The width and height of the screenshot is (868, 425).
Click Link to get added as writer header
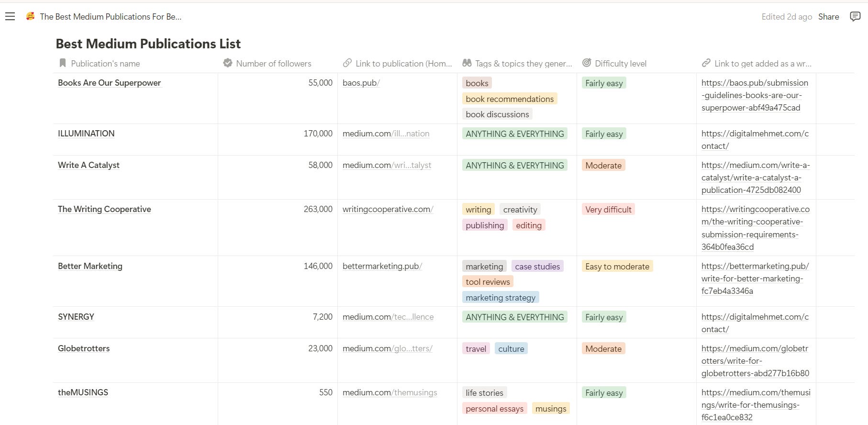point(763,64)
